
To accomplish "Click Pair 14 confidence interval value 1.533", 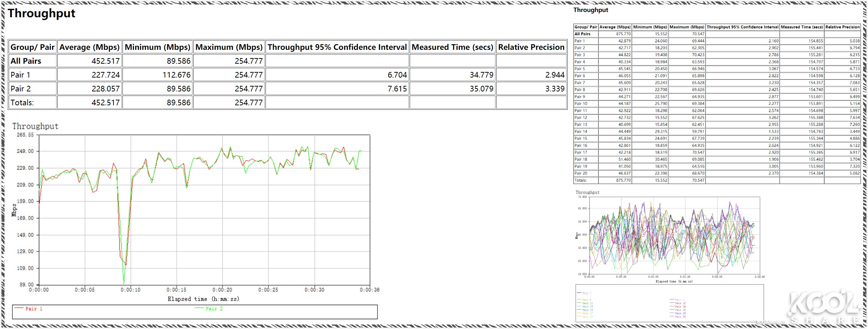I will (x=774, y=132).
